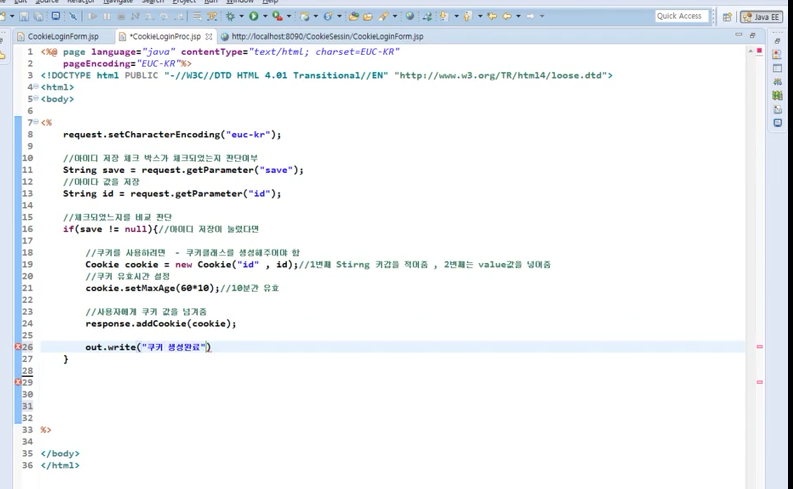Viewport: 793px width, 489px height.
Task: Click the error marker on line 29
Action: [x=18, y=382]
